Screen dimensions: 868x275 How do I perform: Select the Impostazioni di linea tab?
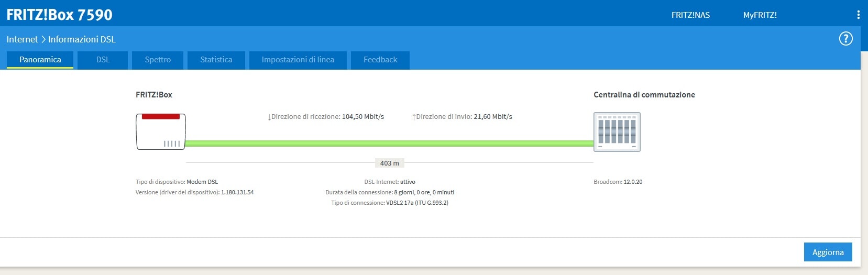tap(298, 60)
